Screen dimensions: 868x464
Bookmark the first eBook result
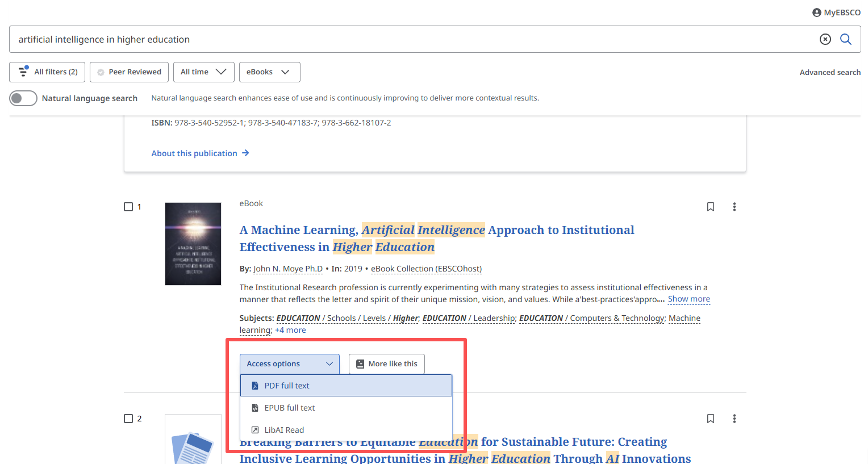click(710, 207)
